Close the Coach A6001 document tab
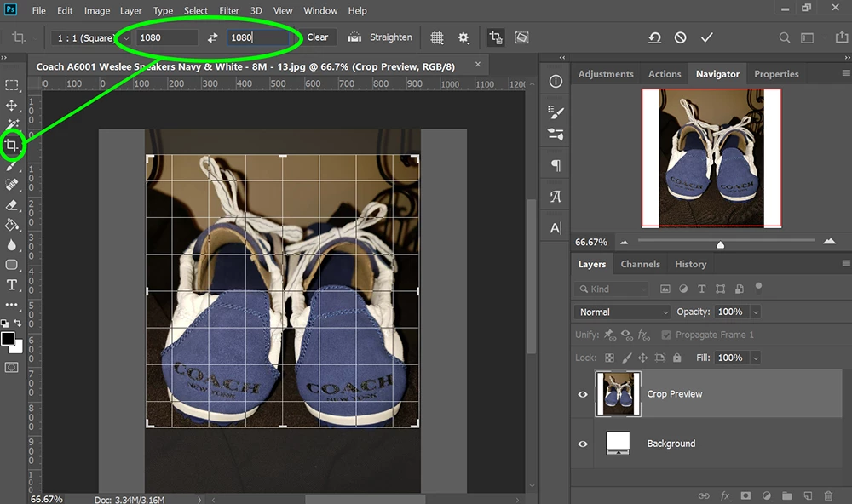This screenshot has height=504, width=852. 478,64
